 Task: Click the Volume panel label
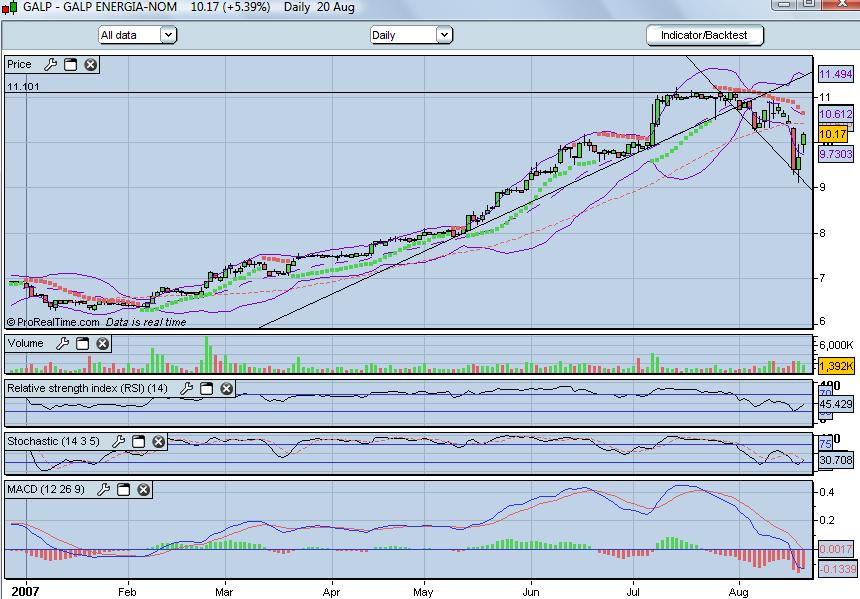coord(25,343)
